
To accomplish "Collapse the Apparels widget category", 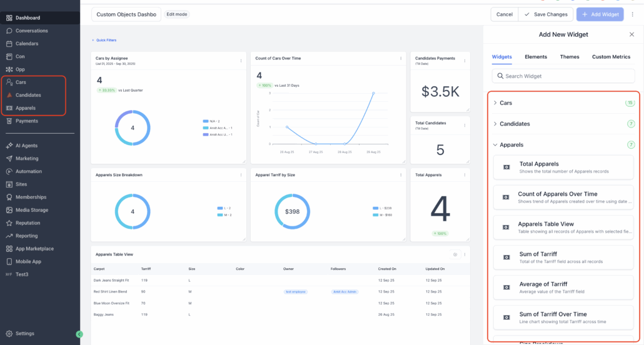I will [x=511, y=145].
